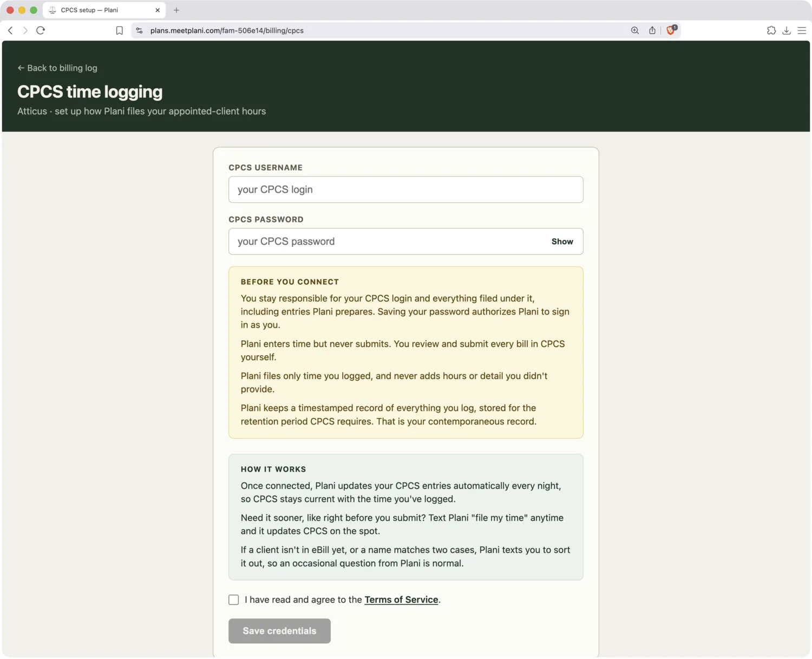Click paragraph starting 'Plani enters time but never submits'
Viewport: 812px width, 659px height.
pyautogui.click(x=403, y=350)
